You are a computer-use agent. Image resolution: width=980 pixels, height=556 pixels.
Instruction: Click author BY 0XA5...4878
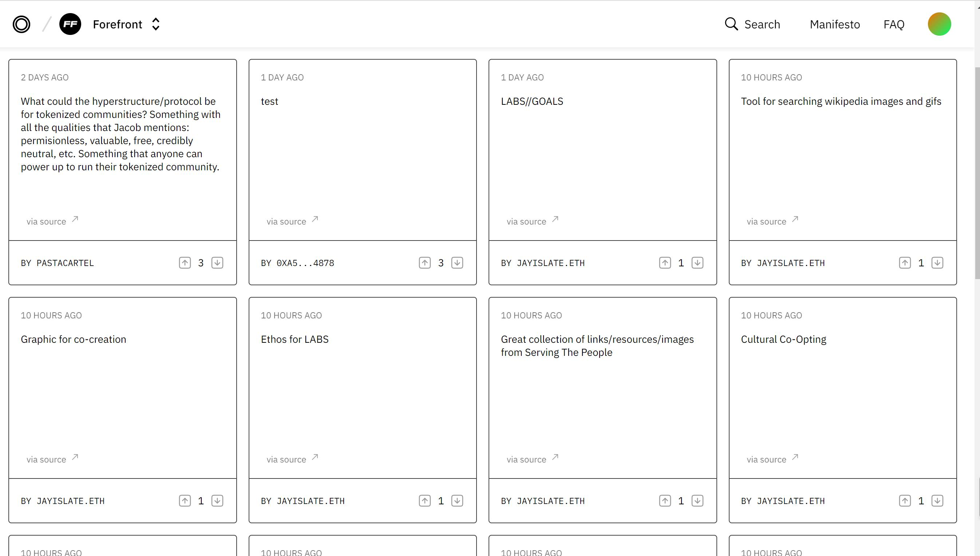pyautogui.click(x=297, y=263)
